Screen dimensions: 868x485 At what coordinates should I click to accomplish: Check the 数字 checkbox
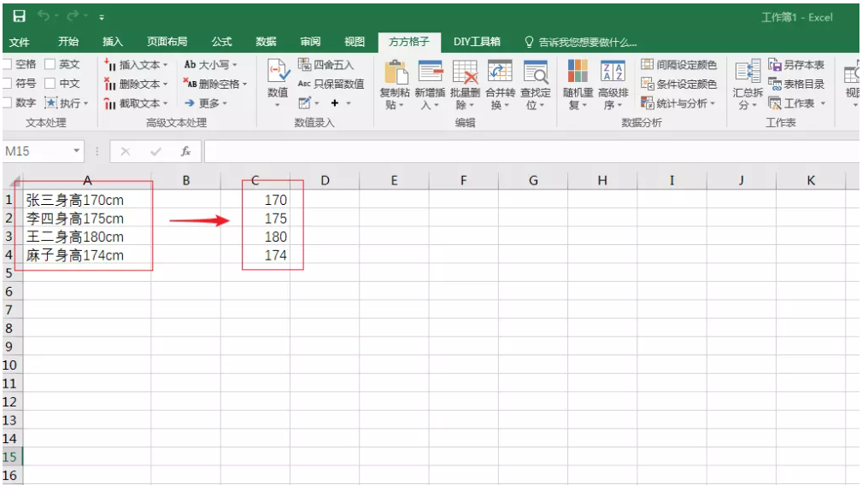point(7,103)
